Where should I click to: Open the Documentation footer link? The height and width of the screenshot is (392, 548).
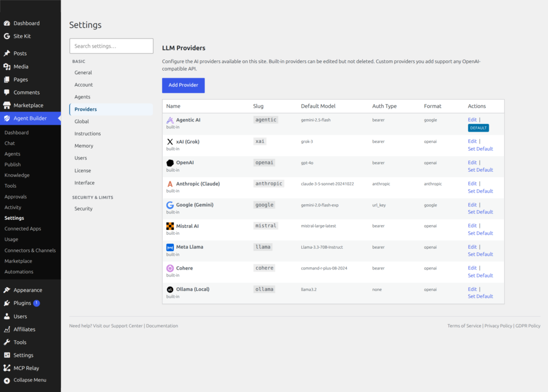click(162, 326)
